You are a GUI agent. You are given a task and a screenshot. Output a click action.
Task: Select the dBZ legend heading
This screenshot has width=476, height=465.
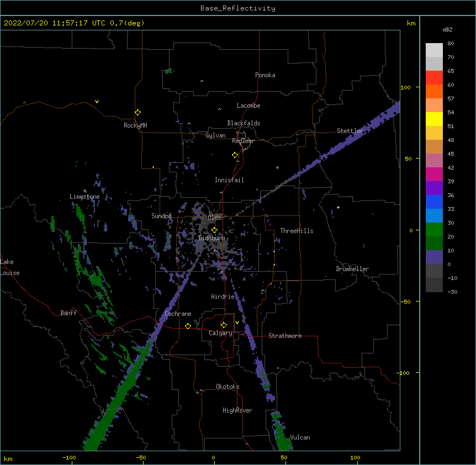coord(447,30)
